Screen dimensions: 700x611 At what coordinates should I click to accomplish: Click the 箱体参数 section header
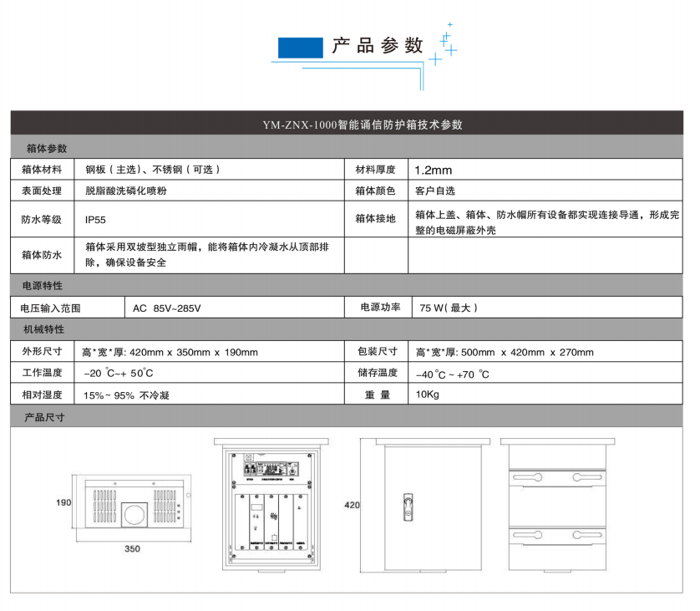point(45,148)
